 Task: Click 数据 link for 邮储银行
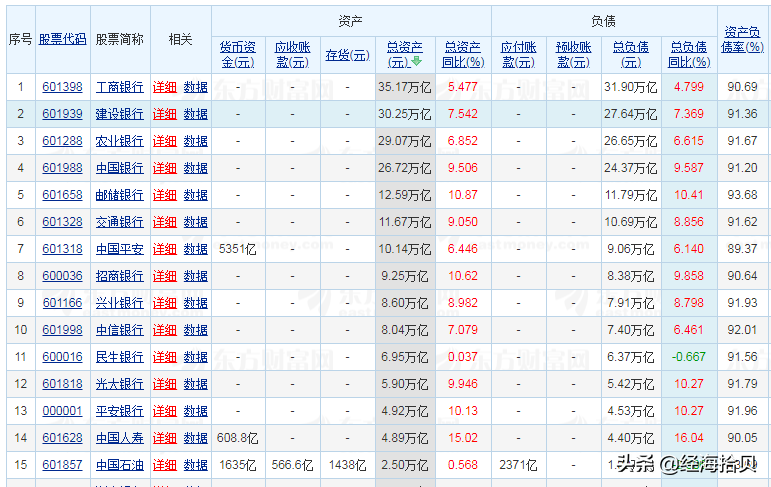(x=196, y=195)
